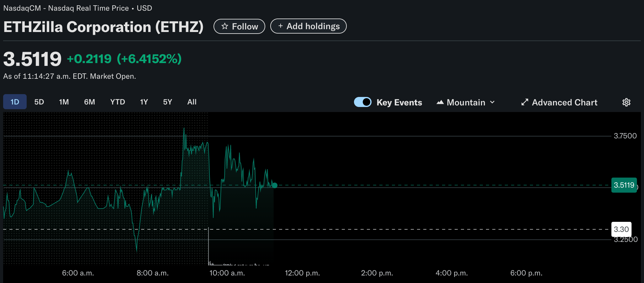Screen dimensions: 644x283
Task: Click the Add holdings button
Action: point(308,26)
